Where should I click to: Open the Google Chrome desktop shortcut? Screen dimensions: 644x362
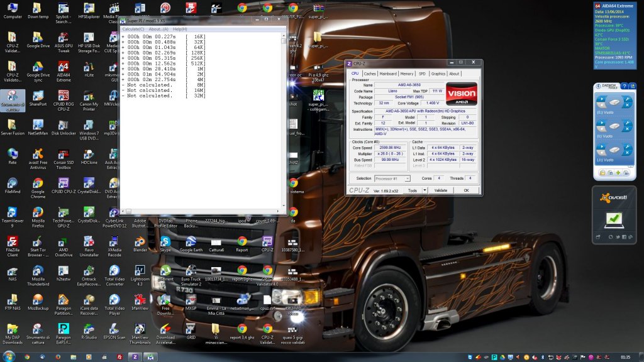point(38,189)
